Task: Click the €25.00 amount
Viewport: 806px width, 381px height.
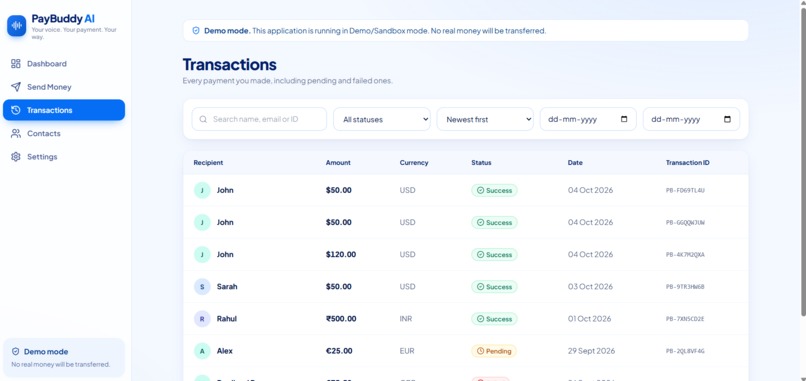Action: (x=339, y=351)
